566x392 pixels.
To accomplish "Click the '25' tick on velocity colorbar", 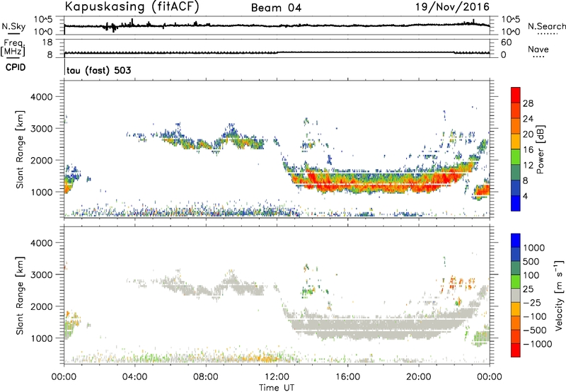I will (x=529, y=289).
